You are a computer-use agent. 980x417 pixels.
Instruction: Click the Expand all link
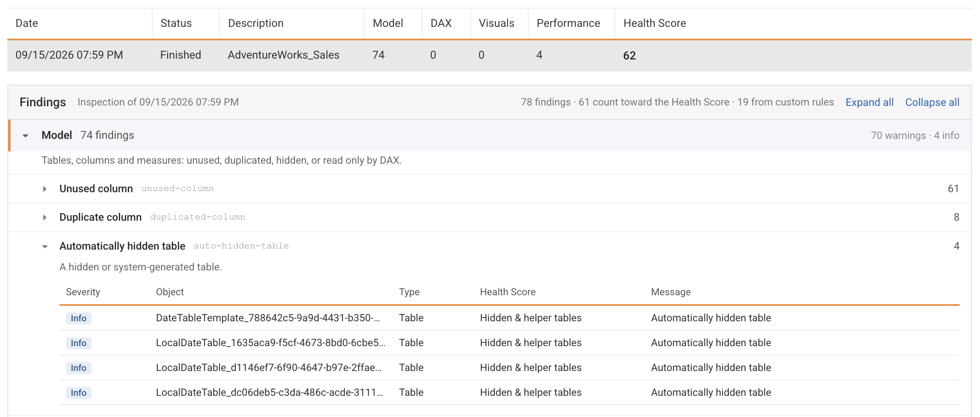coord(869,102)
